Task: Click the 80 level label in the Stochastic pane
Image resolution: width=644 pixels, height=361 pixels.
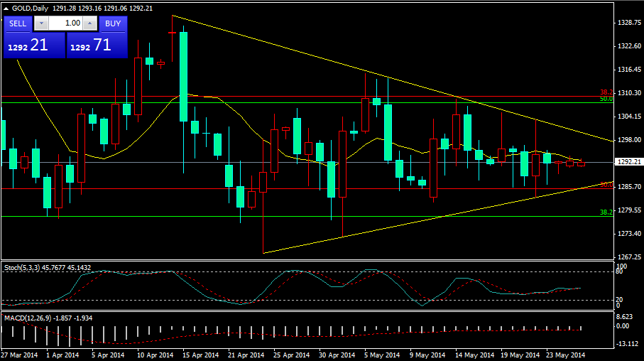Action: 620,271
